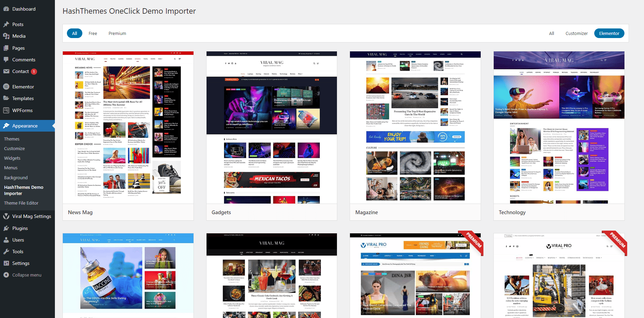
Task: Select the All builder filter
Action: point(551,33)
